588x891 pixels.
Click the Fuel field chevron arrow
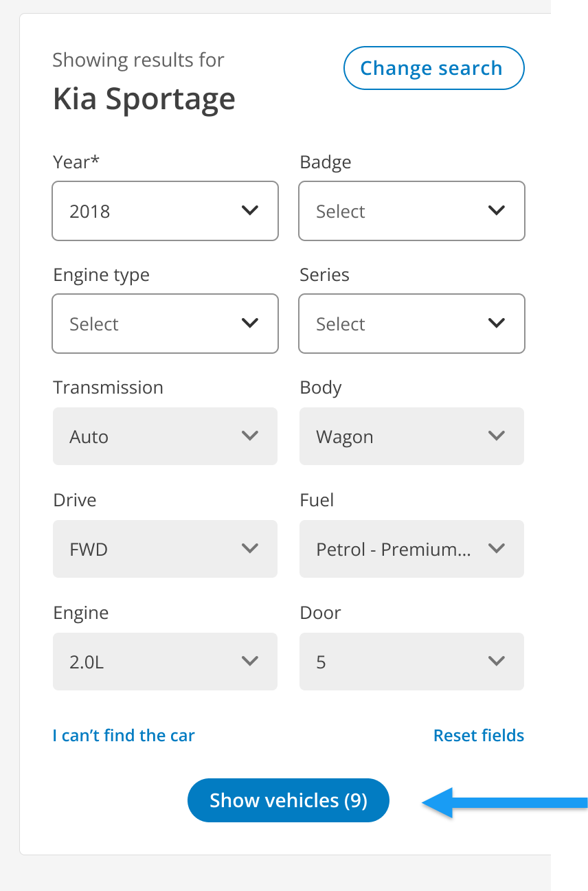click(497, 548)
